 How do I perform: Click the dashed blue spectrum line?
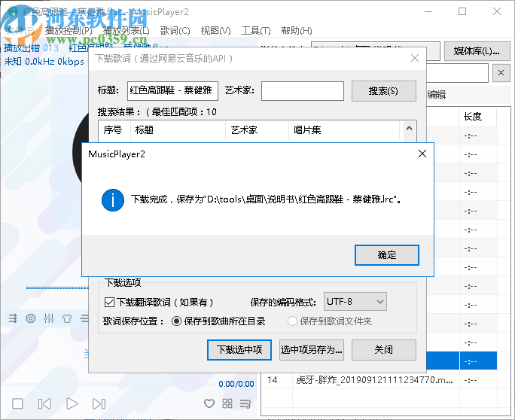pyautogui.click(x=57, y=288)
